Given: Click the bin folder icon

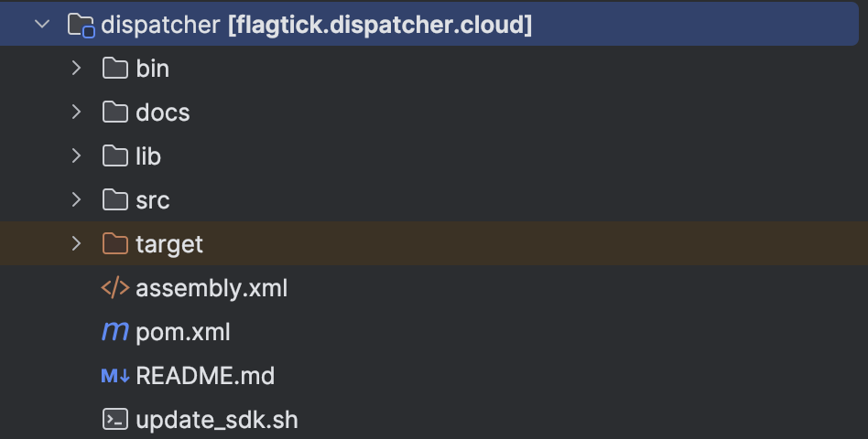Looking at the screenshot, I should pos(114,69).
